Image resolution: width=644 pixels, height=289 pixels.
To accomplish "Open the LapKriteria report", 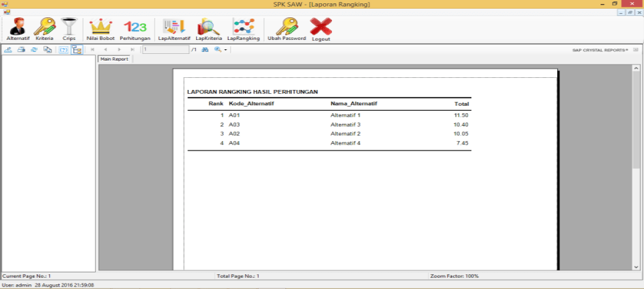I will point(208,29).
